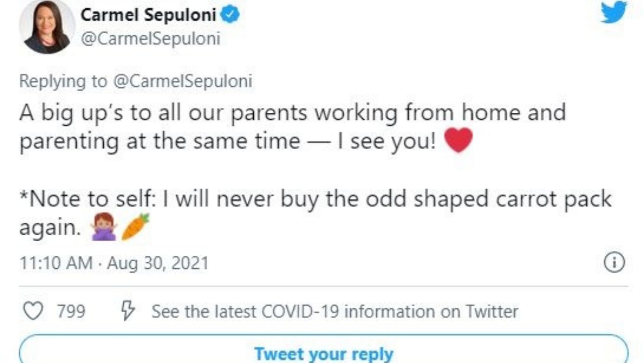644x363 pixels.
Task: Click the carrot emoji
Action: coord(135,227)
